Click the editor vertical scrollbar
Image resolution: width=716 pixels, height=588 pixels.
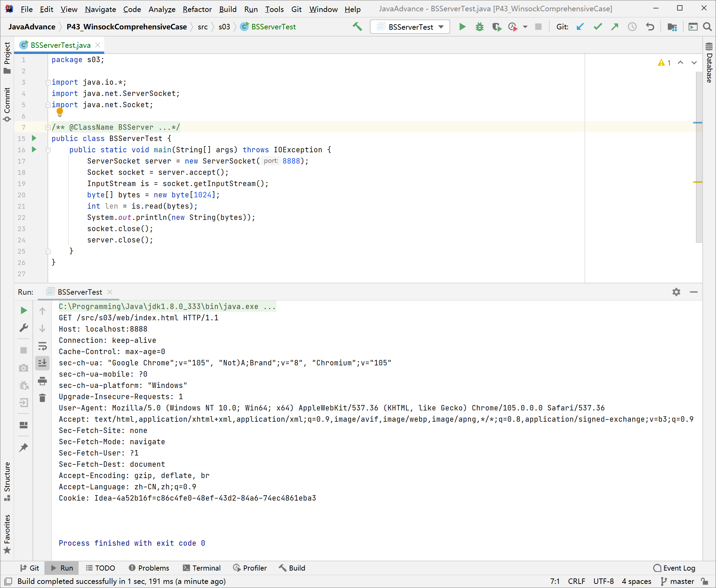pyautogui.click(x=699, y=157)
